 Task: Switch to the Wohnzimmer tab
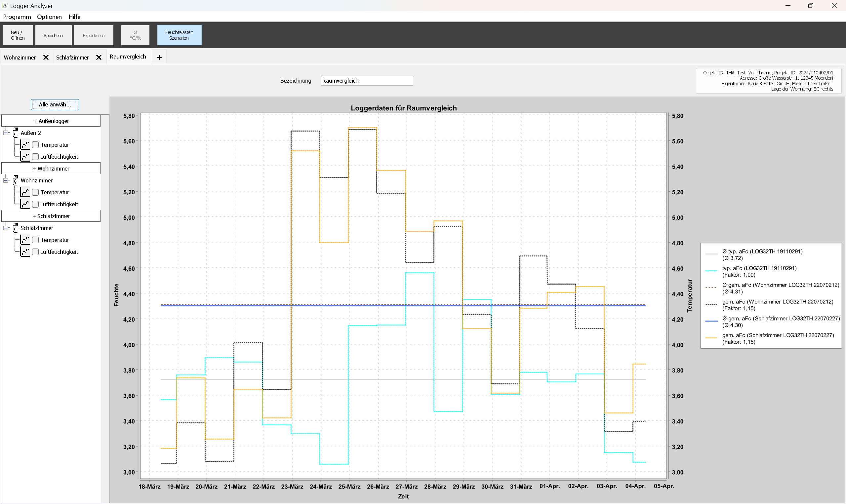[x=20, y=58]
